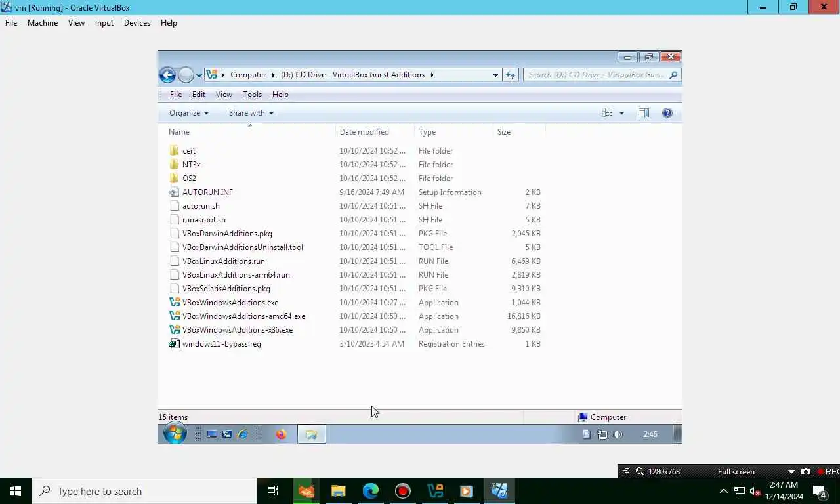The height and width of the screenshot is (504, 840).
Task: Open the Explorer Edit menu
Action: (199, 94)
